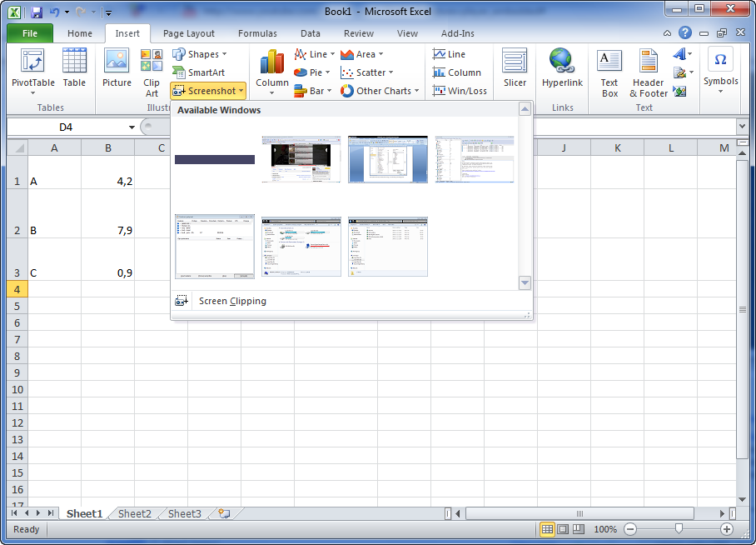Switch to the Formulas tab

pos(257,33)
